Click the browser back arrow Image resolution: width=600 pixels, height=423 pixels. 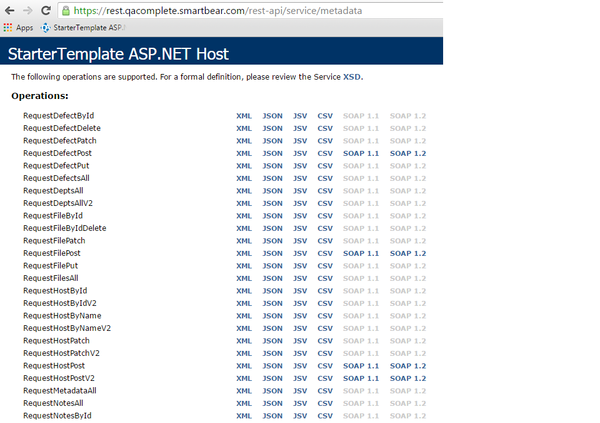pyautogui.click(x=10, y=11)
